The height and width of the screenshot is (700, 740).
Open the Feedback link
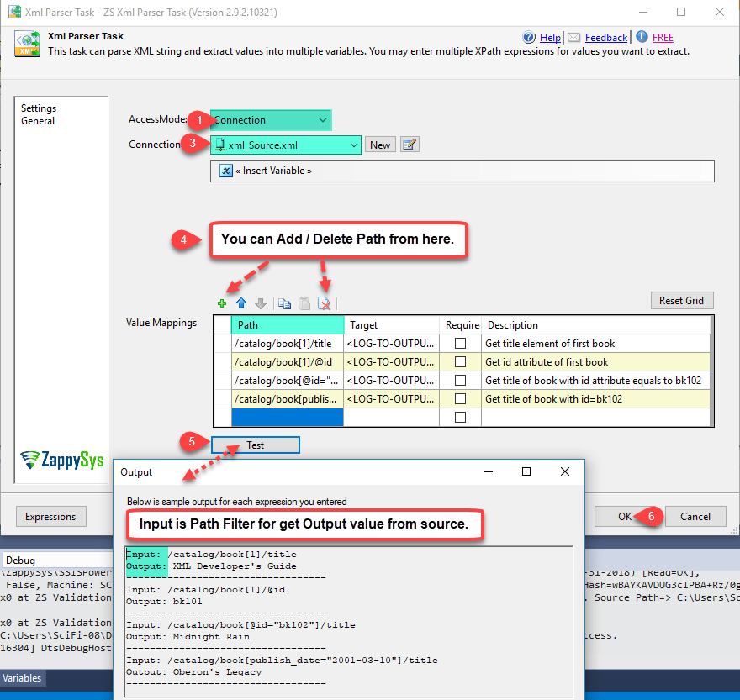tap(605, 37)
